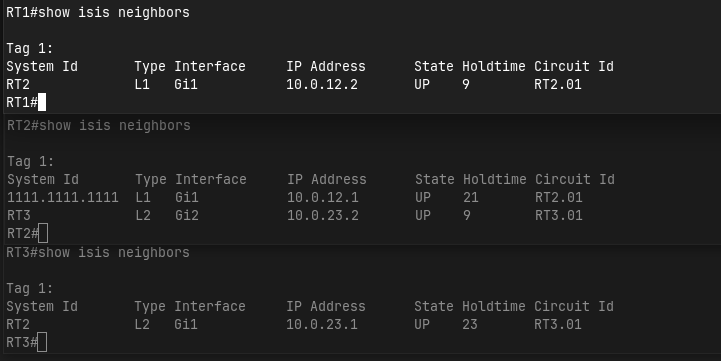The image size is (721, 361).
Task: Click the RT1 prompt cursor block
Action: [x=42, y=102]
